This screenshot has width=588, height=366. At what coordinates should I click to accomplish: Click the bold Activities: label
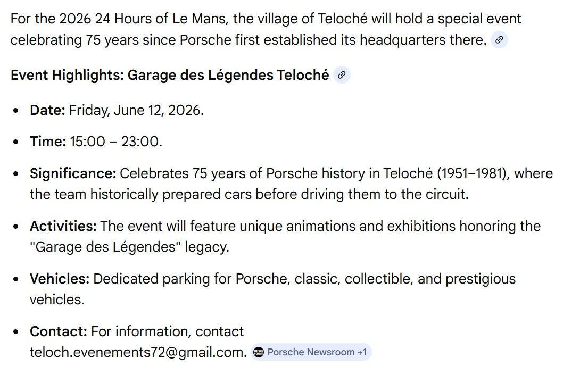pos(63,226)
